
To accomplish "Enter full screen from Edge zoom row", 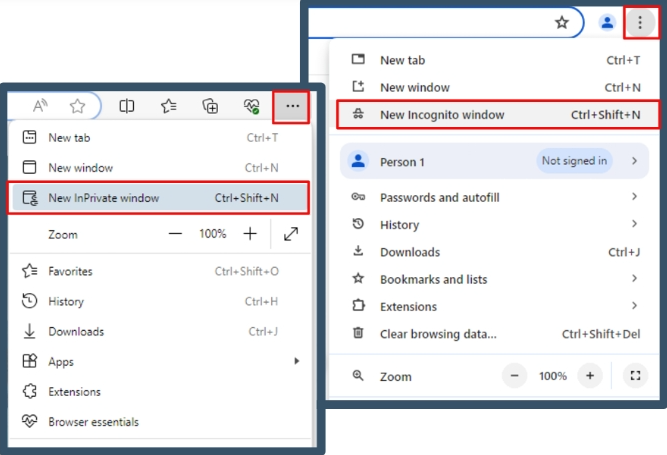I will point(291,234).
